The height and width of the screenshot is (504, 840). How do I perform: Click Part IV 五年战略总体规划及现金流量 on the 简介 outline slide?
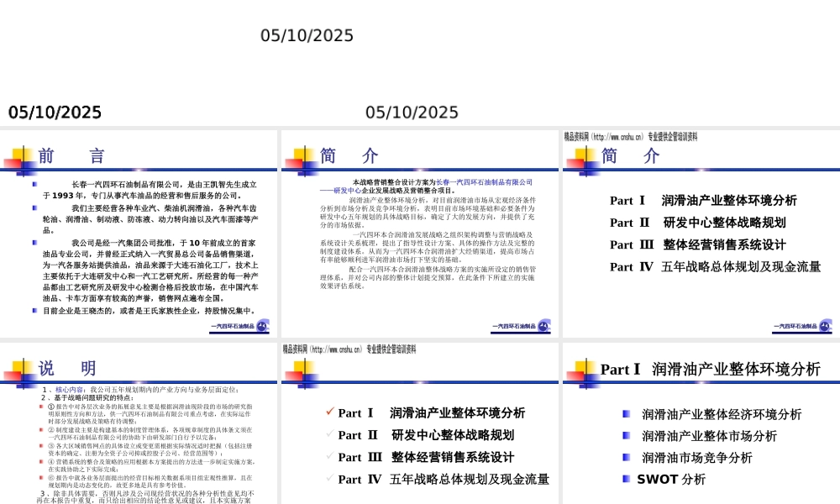715,267
